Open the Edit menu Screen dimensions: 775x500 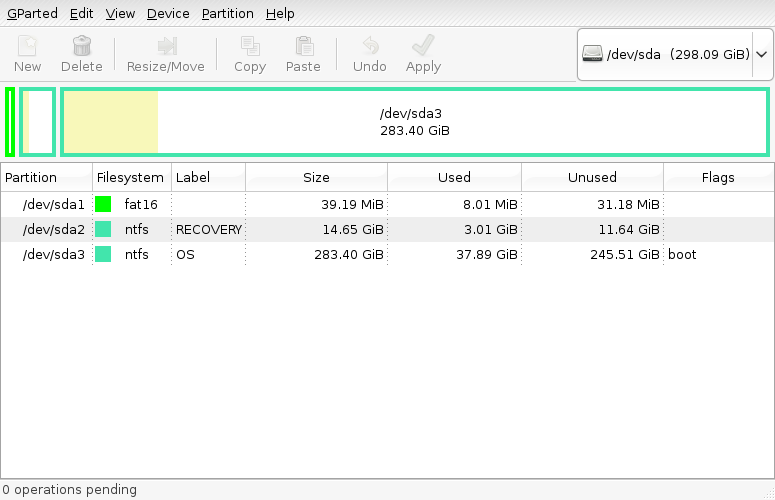pos(81,13)
